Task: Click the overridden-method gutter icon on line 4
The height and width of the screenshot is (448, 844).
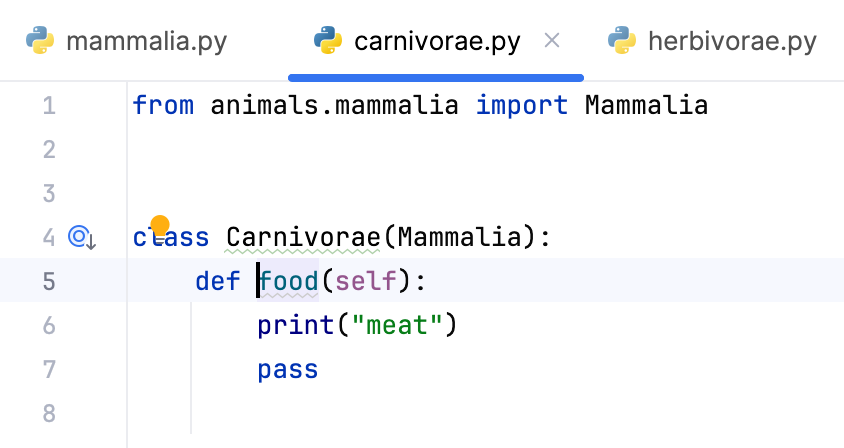Action: coord(81,237)
